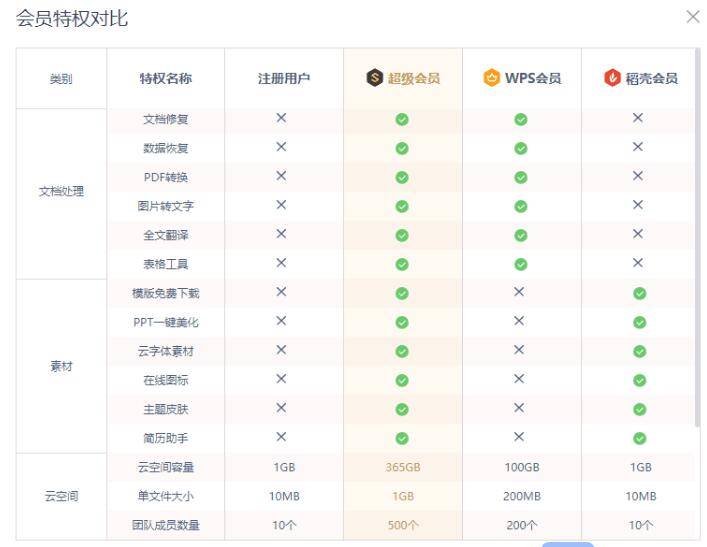Click the 文档处理 category cell
This screenshot has width=707, height=547.
pyautogui.click(x=61, y=192)
